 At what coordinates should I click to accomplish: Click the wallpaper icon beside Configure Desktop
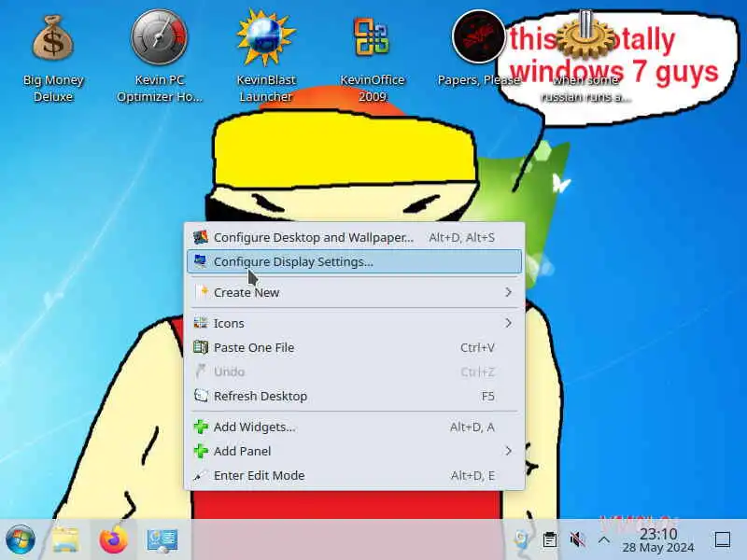pyautogui.click(x=201, y=237)
